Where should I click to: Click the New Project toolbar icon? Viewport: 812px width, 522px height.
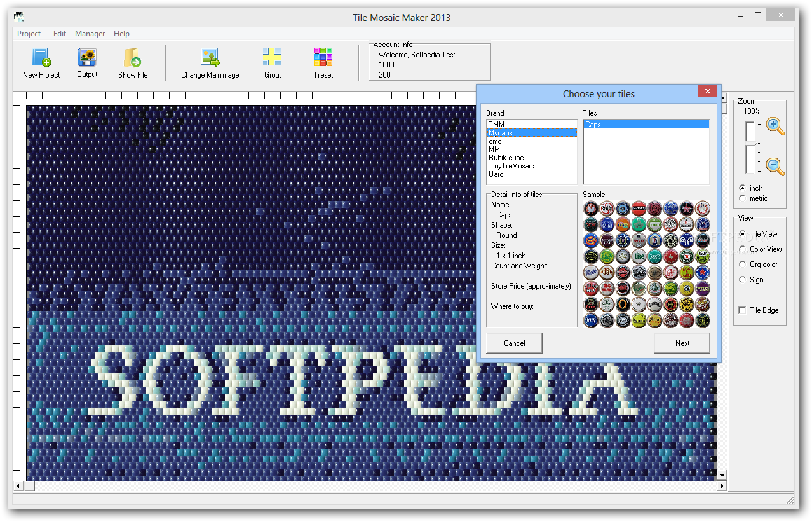[41, 58]
